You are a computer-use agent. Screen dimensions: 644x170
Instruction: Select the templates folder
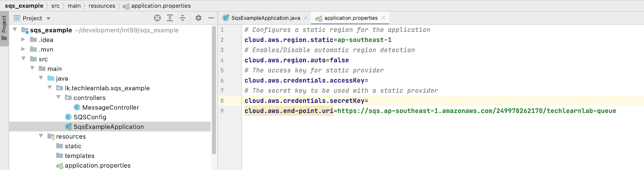(x=79, y=156)
